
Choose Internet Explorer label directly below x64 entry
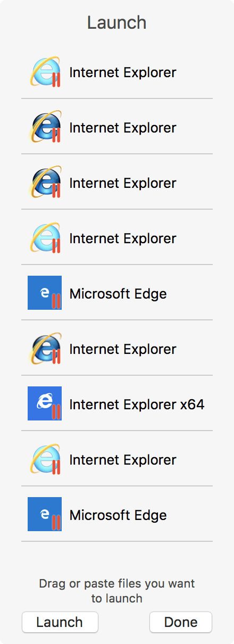123,460
